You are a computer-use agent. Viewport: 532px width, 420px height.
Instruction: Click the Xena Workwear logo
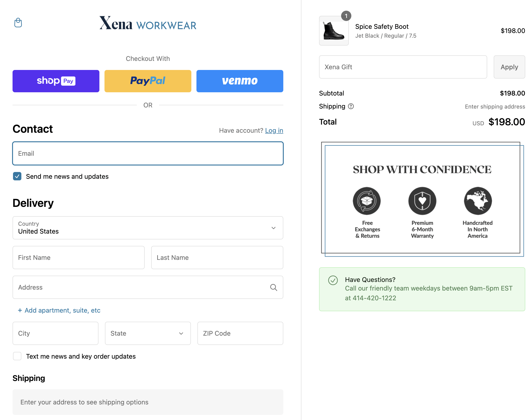coord(148,23)
